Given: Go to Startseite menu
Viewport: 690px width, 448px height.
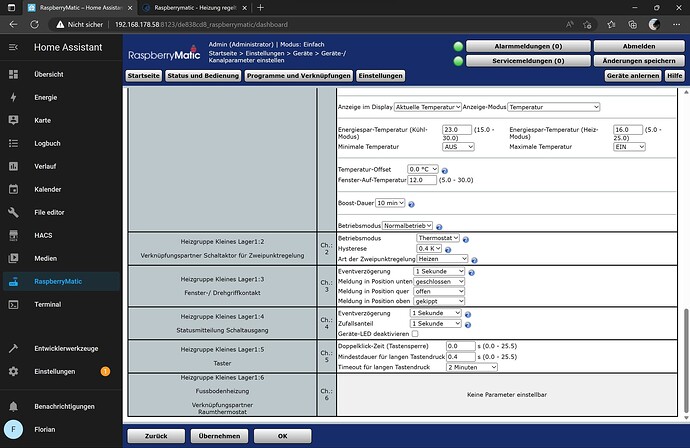Looking at the screenshot, I should point(143,76).
